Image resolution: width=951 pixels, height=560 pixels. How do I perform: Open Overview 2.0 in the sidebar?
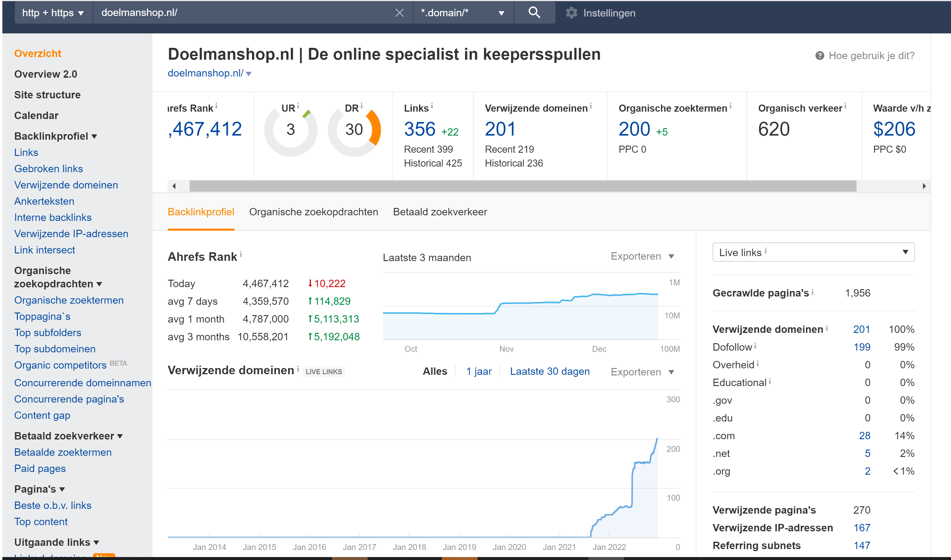click(x=46, y=74)
